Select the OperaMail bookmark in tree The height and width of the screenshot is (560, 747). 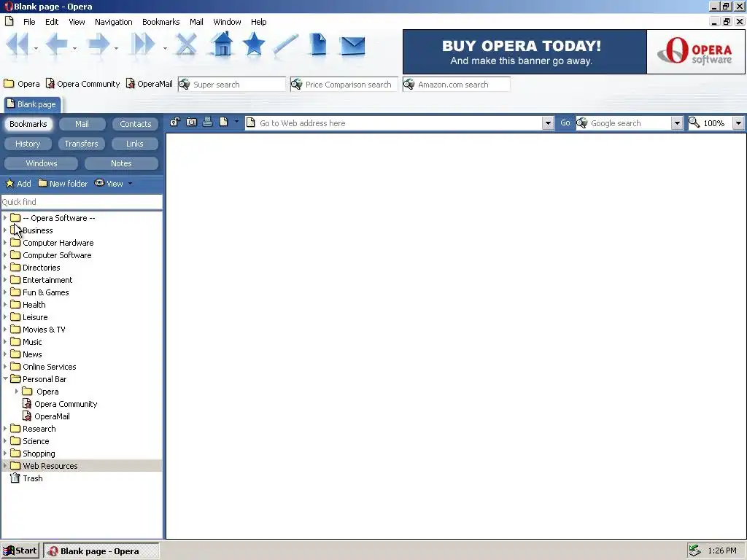(52, 416)
